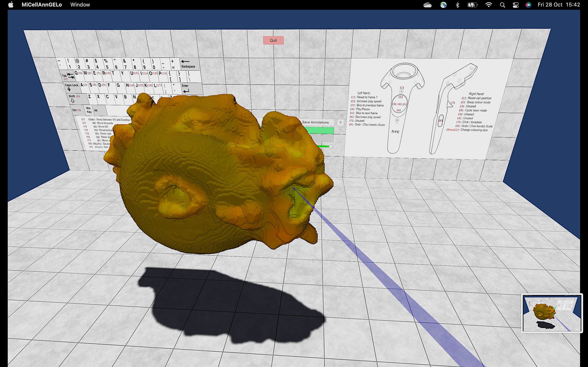Open Control Center toggles icon
Image resolution: width=588 pixels, height=367 pixels.
(516, 5)
